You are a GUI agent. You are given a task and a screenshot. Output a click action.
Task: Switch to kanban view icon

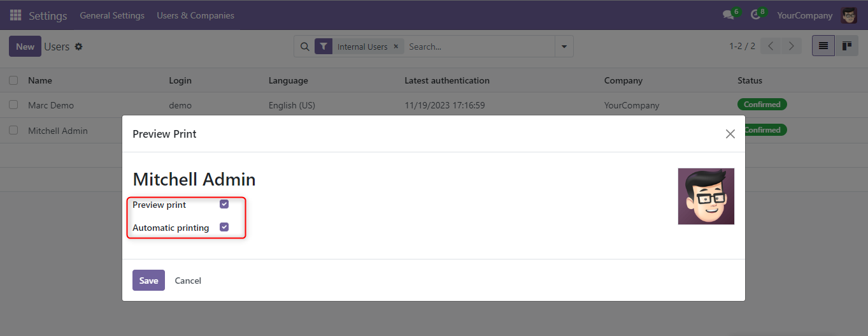pos(846,46)
